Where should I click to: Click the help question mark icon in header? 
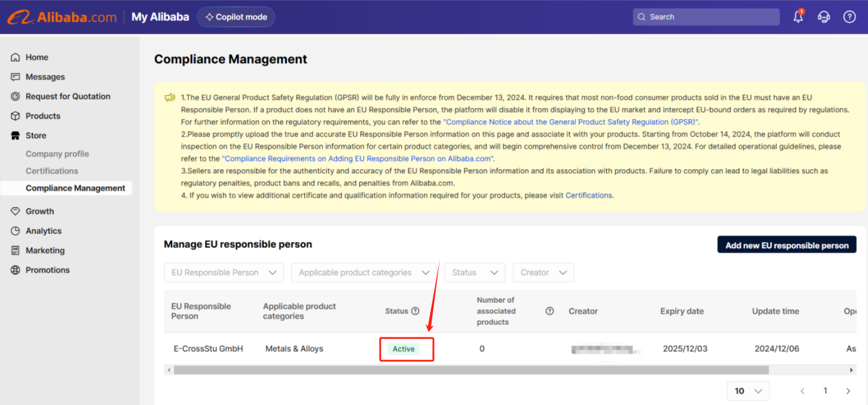point(849,17)
